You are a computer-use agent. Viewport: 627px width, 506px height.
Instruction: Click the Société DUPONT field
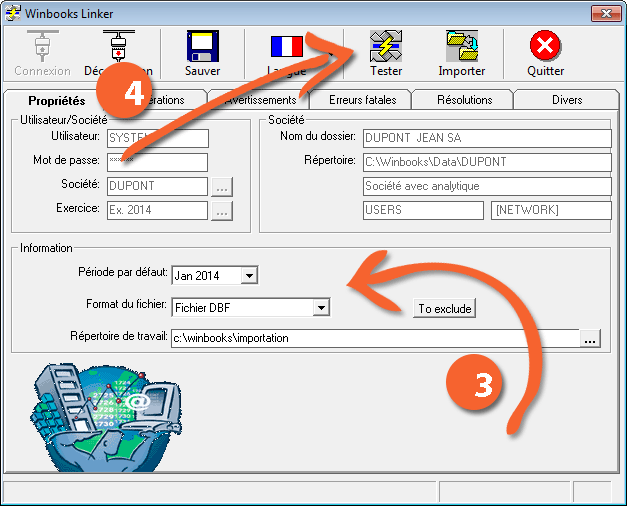pyautogui.click(x=158, y=186)
